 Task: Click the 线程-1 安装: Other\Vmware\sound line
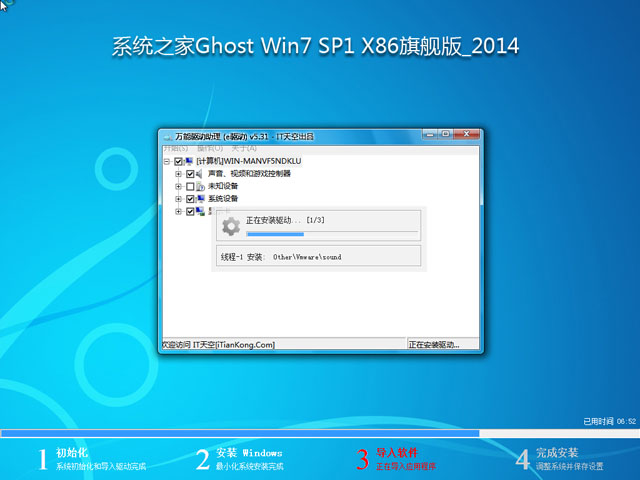281,257
